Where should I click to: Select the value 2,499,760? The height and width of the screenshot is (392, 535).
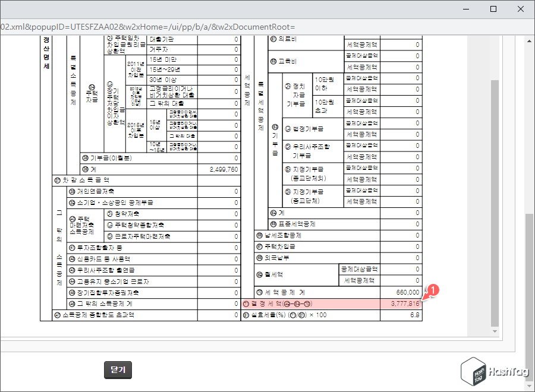(224, 169)
